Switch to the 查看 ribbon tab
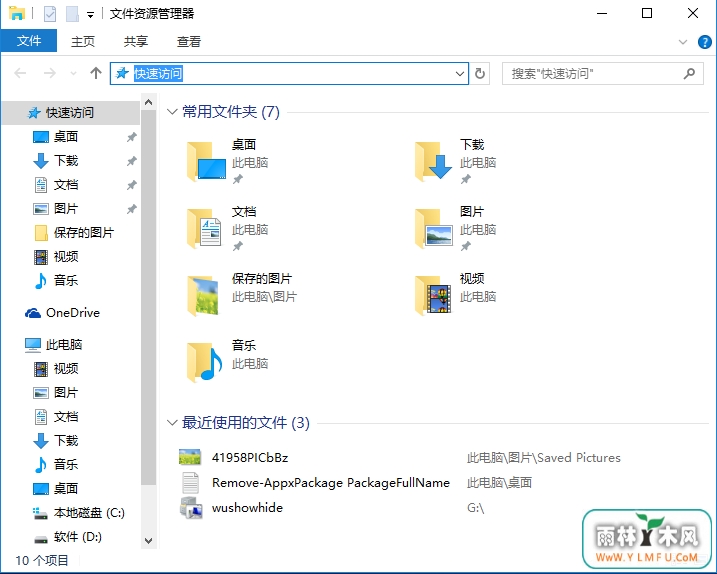 pyautogui.click(x=189, y=42)
